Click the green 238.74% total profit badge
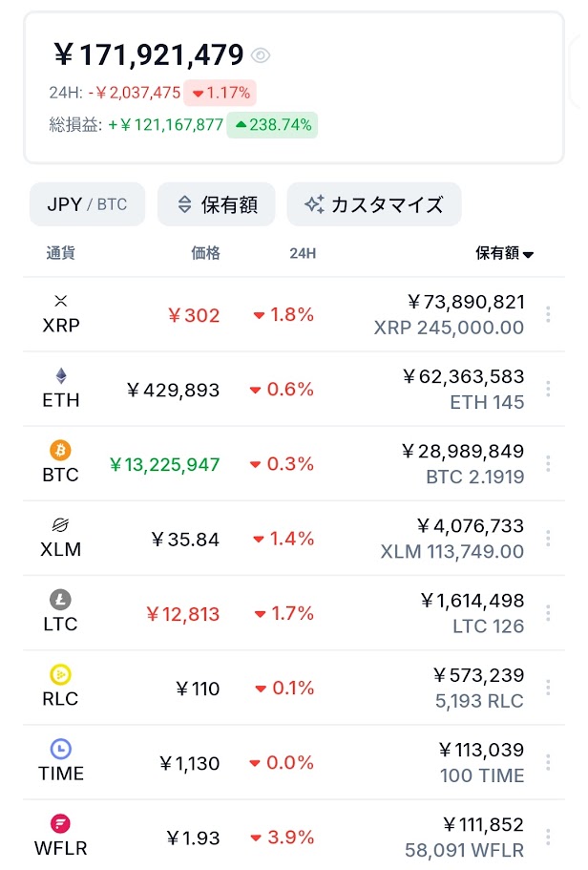 272,125
